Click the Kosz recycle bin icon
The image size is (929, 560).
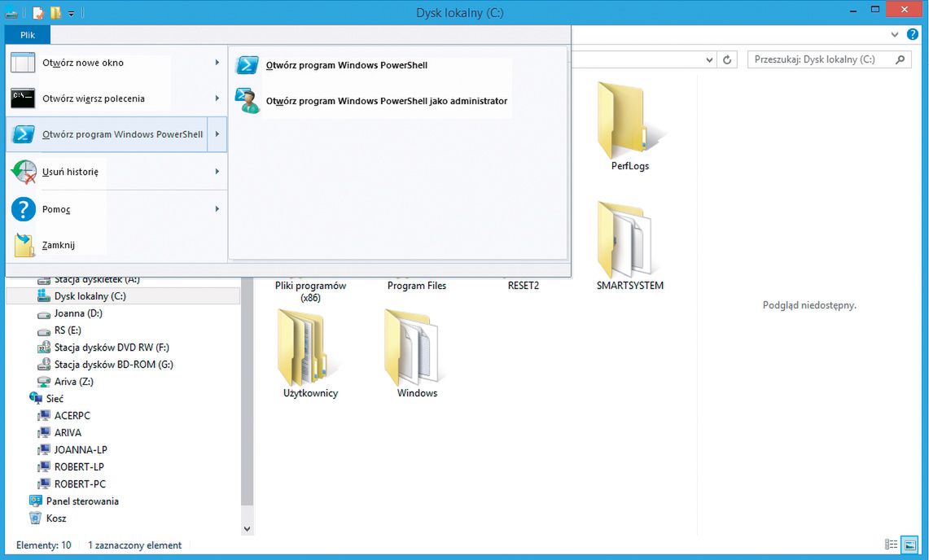[x=36, y=518]
